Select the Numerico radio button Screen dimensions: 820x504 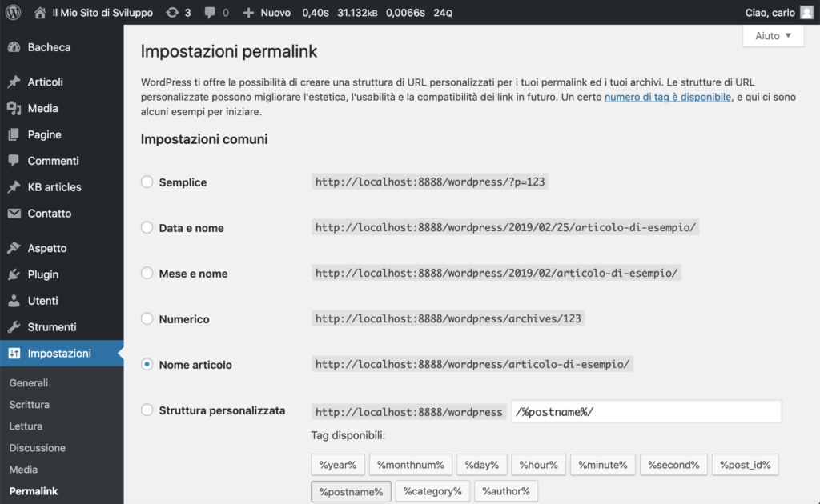[x=147, y=318]
